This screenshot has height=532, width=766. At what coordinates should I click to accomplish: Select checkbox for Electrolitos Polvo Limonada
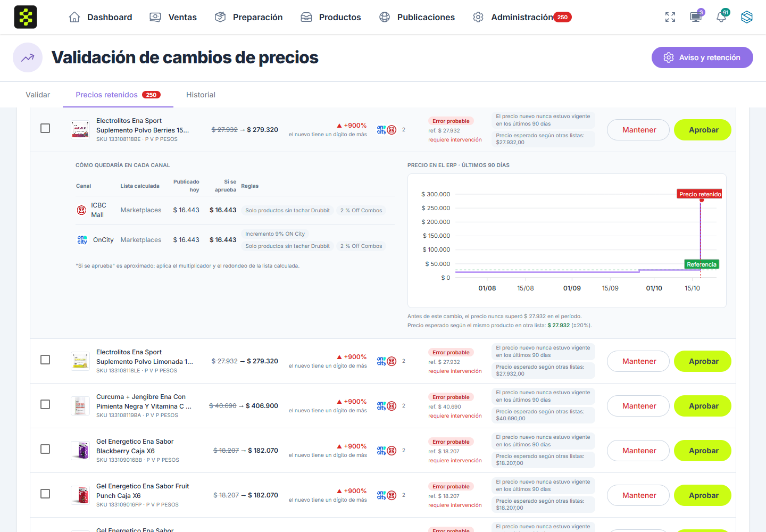point(45,360)
